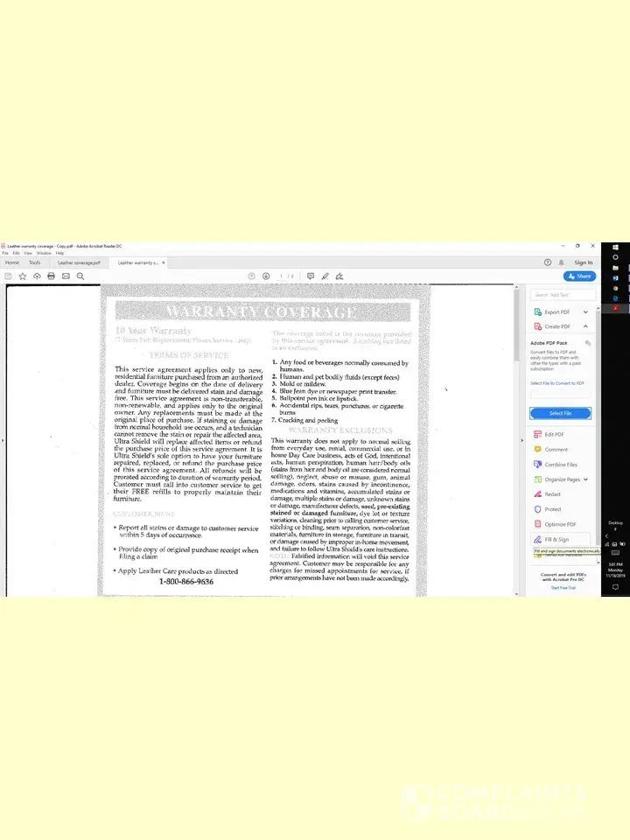Click the Cortana circle icon on taskbar

point(615,257)
